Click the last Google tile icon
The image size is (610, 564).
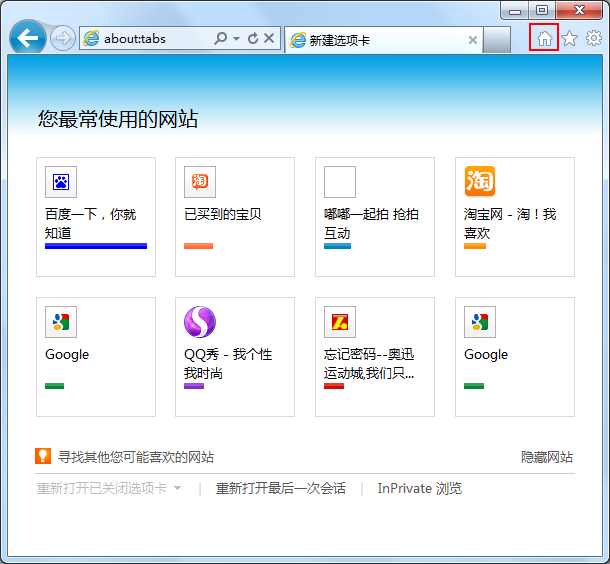click(480, 322)
